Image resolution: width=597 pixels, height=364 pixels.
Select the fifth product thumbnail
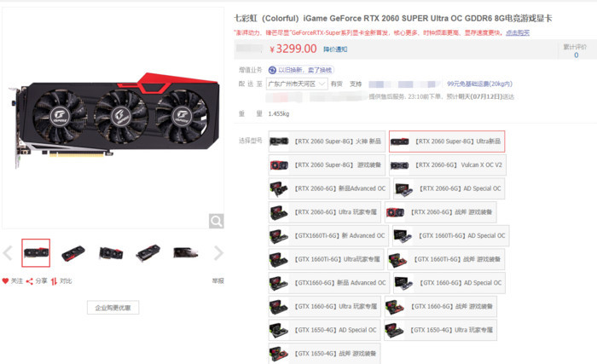pyautogui.click(x=185, y=253)
